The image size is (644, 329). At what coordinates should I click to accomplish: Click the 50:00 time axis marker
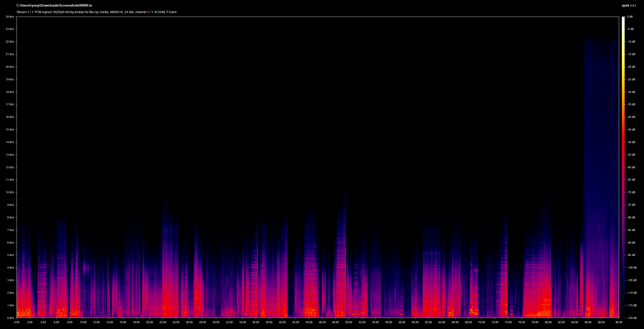(x=349, y=322)
